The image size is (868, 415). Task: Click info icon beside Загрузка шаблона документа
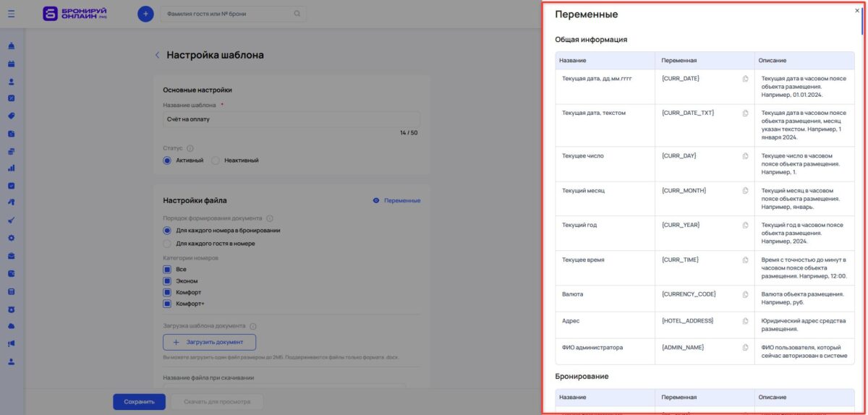pyautogui.click(x=253, y=326)
